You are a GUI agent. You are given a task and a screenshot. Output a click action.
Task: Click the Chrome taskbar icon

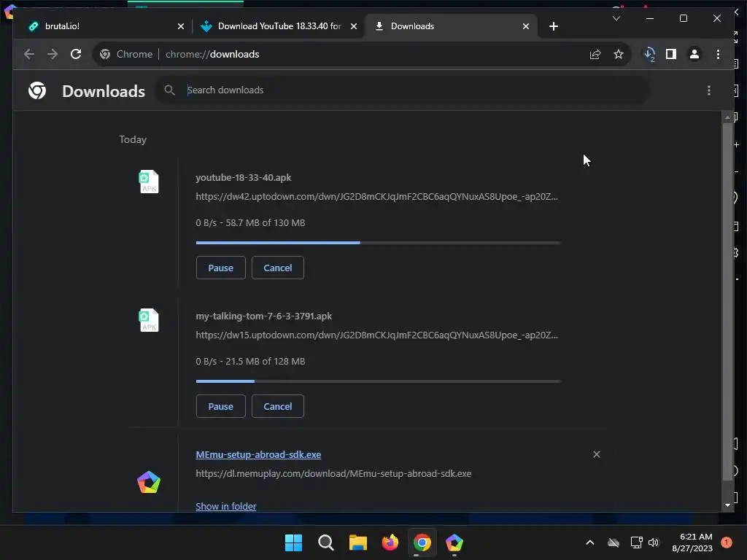(422, 542)
